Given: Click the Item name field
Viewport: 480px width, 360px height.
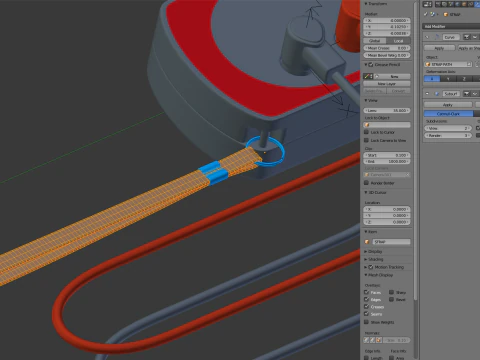Looking at the screenshot, I should pyautogui.click(x=391, y=242).
